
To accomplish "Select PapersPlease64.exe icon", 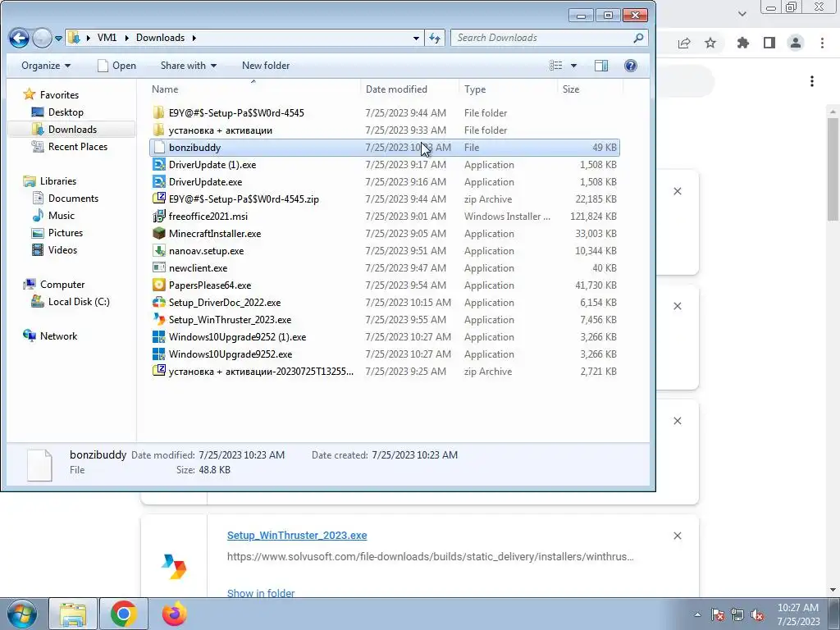I will click(x=158, y=285).
